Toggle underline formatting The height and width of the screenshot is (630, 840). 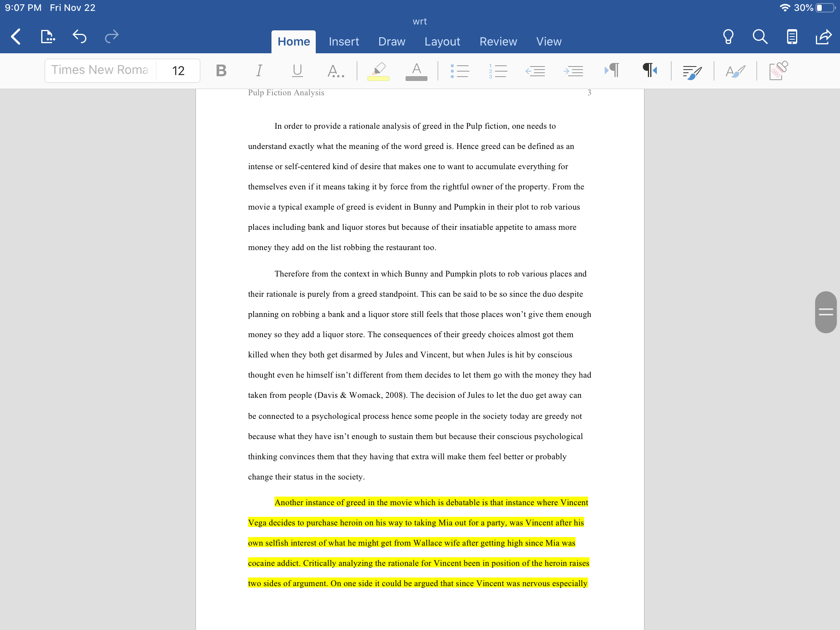pos(297,70)
